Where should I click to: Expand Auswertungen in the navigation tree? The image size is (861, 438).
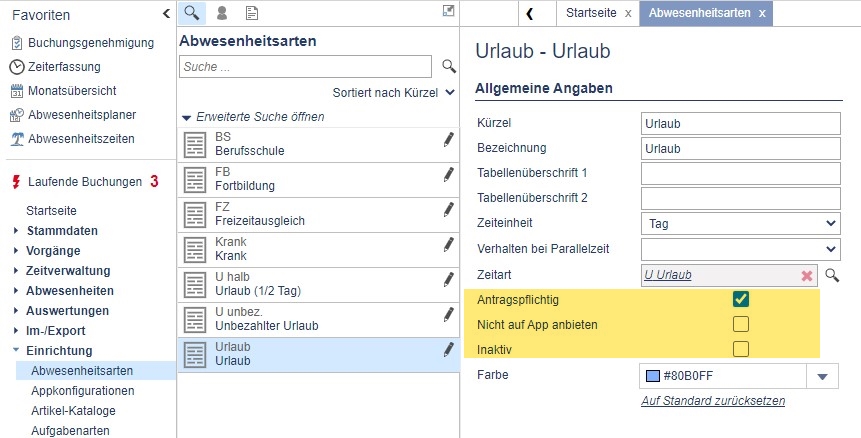[16, 311]
